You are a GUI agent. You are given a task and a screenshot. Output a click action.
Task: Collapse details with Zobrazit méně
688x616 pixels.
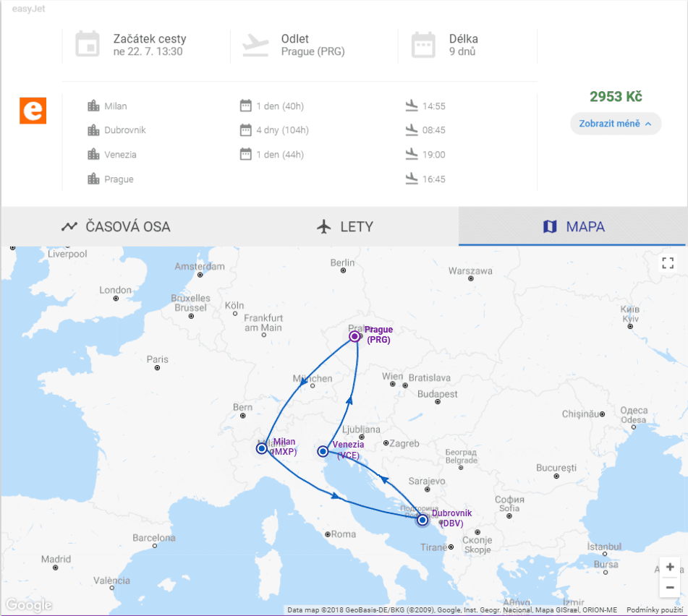615,124
